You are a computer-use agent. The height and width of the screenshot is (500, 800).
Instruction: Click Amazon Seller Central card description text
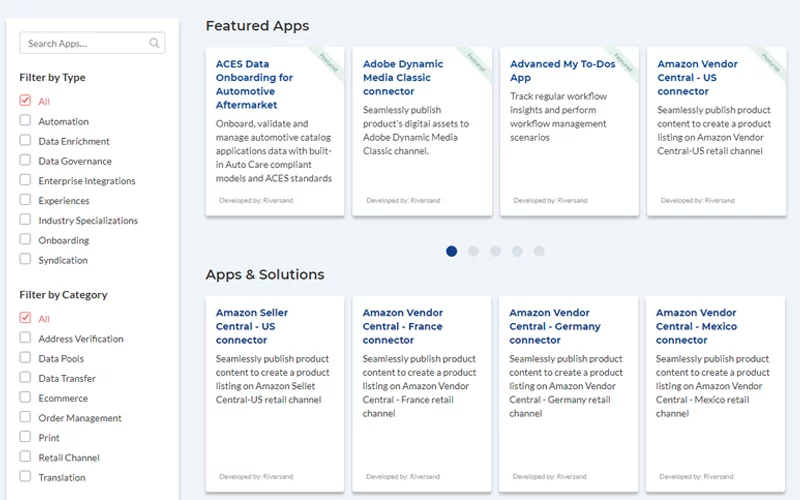pyautogui.click(x=272, y=379)
